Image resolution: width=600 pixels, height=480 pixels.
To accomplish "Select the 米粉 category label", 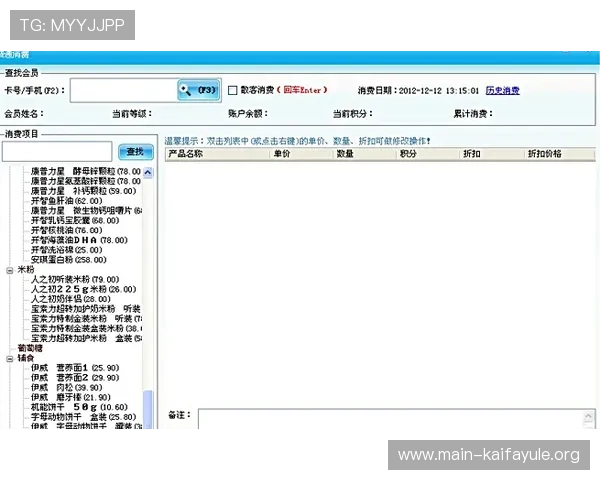I will [26, 269].
